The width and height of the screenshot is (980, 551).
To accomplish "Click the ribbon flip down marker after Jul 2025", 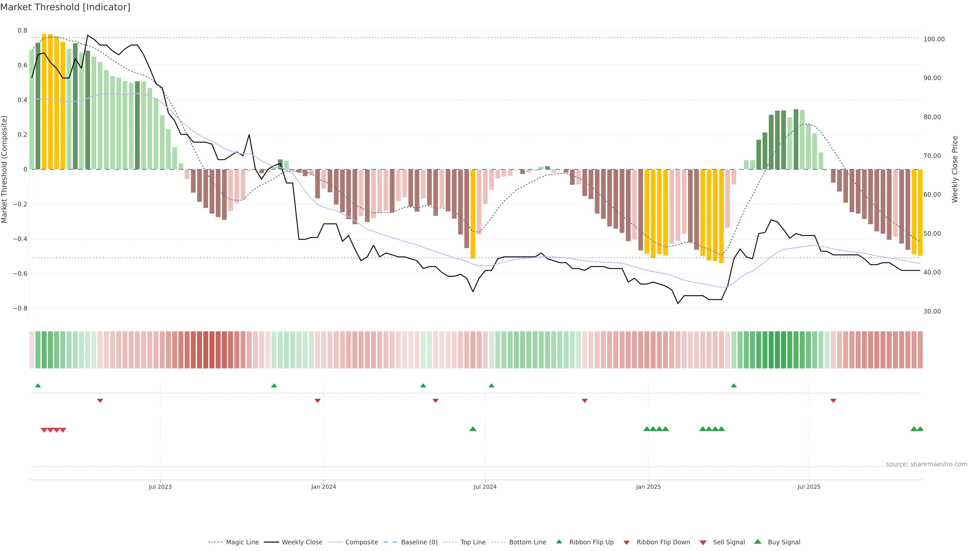I will point(833,401).
